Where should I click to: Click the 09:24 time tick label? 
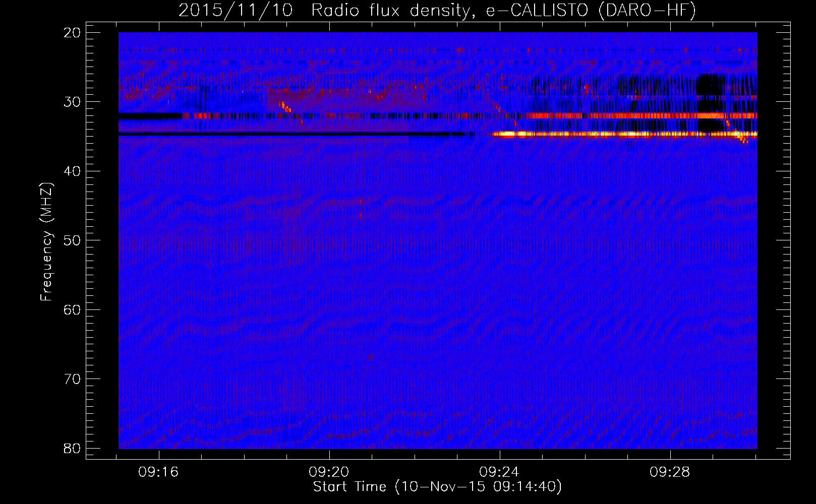(499, 472)
